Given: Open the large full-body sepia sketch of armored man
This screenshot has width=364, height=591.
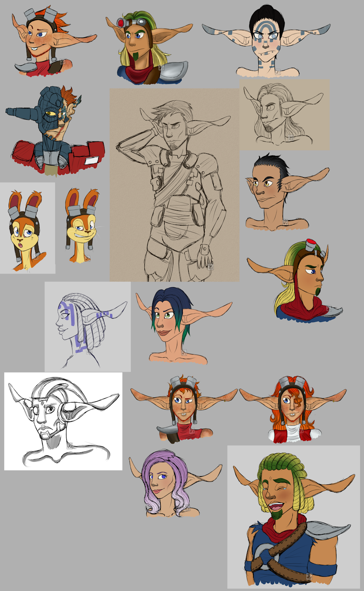Looking at the screenshot, I should (174, 185).
